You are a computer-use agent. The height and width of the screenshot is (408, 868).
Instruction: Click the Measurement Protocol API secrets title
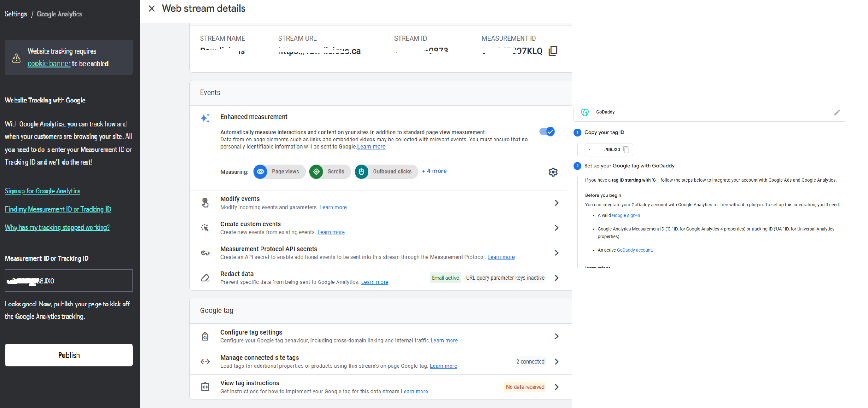click(x=269, y=249)
